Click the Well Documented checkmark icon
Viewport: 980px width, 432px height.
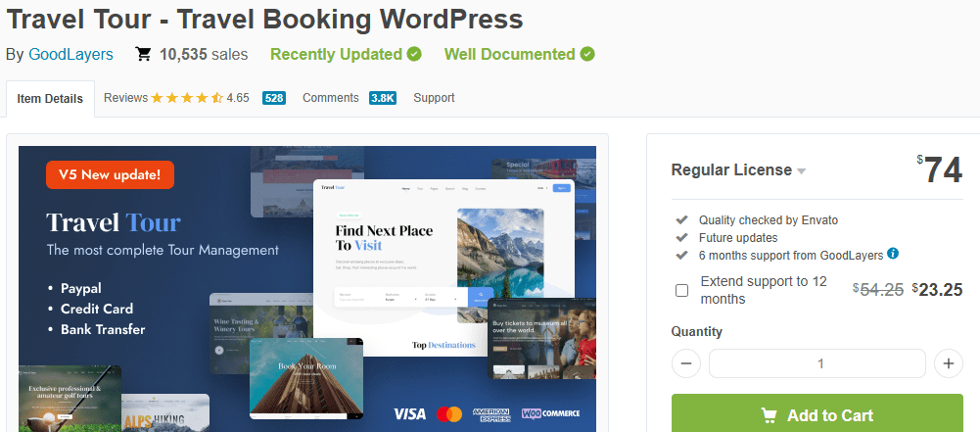(586, 55)
